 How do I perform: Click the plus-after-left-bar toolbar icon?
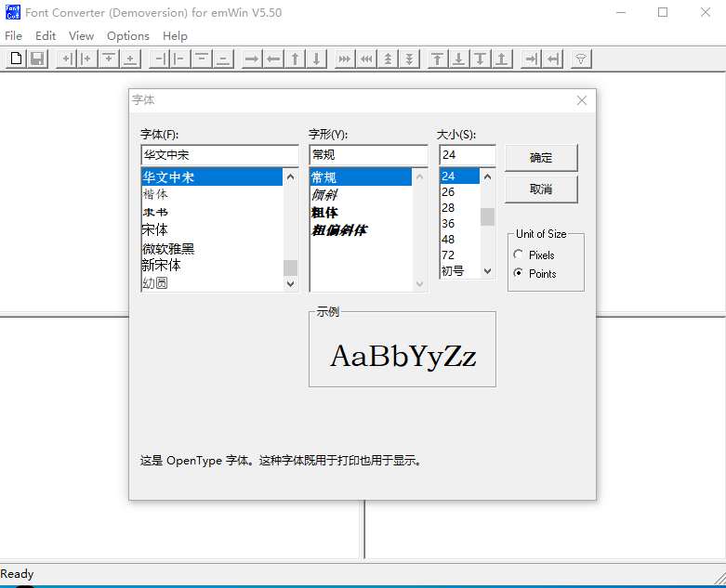pos(87,59)
